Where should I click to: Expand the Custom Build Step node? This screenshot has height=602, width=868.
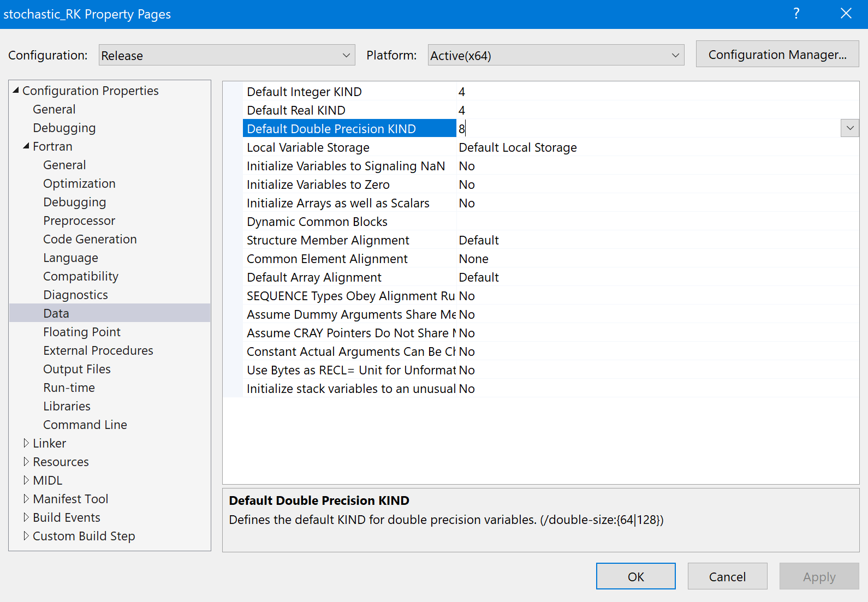[26, 535]
